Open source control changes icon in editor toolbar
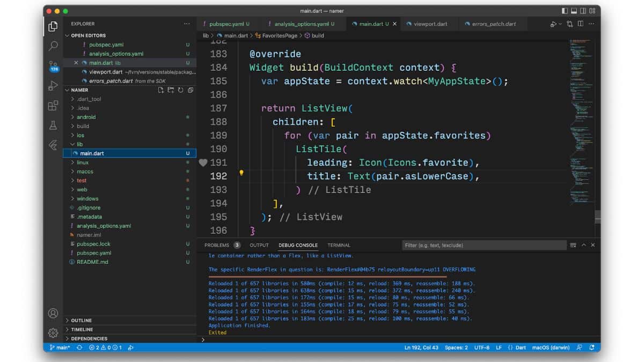Image resolution: width=644 pixels, height=362 pixels. click(569, 24)
